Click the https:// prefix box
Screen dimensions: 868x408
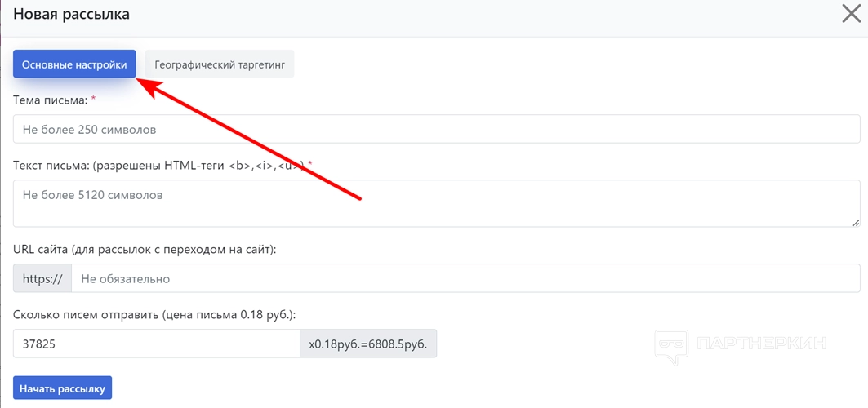click(42, 278)
